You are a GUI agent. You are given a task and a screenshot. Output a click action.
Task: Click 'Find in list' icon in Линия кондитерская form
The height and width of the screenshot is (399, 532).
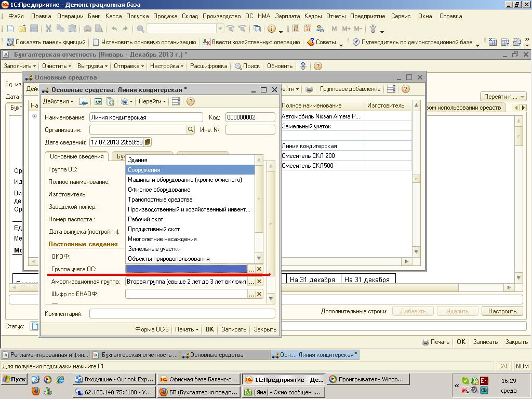pyautogui.click(x=83, y=101)
